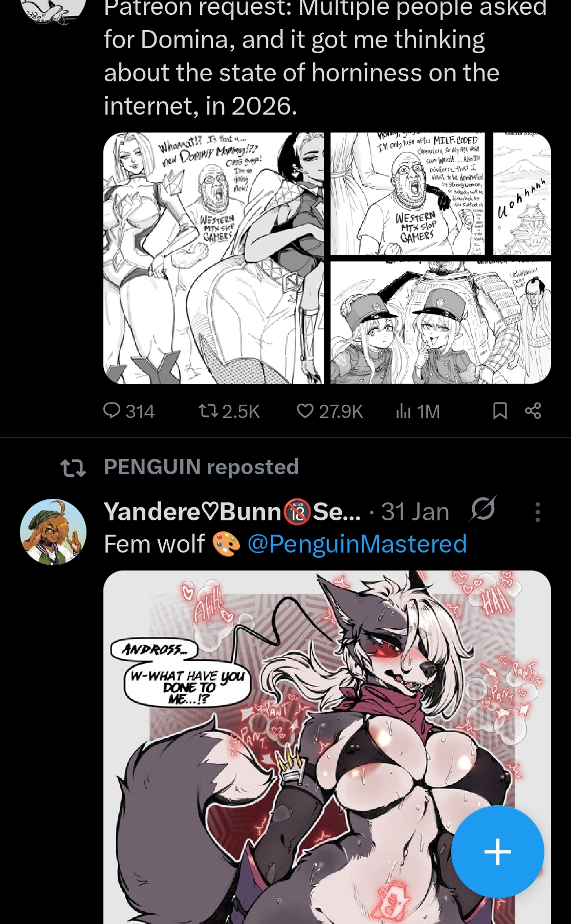Open replies via the 314 comment icon
The width and height of the screenshot is (571, 924).
[112, 411]
